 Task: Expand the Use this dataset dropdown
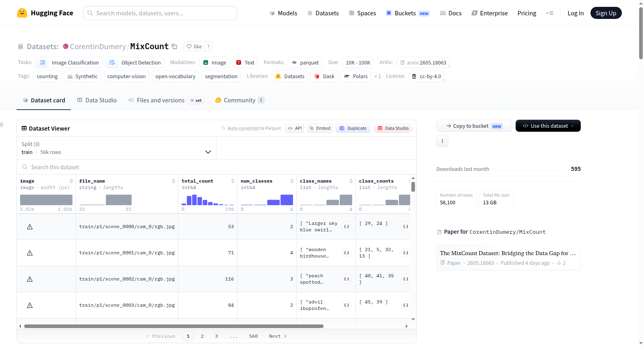pos(548,126)
